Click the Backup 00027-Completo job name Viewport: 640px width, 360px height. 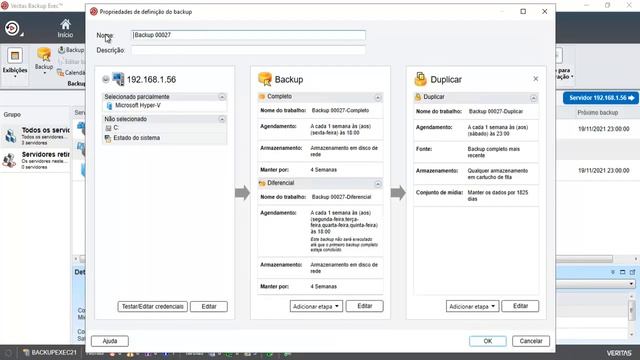pyautogui.click(x=340, y=110)
